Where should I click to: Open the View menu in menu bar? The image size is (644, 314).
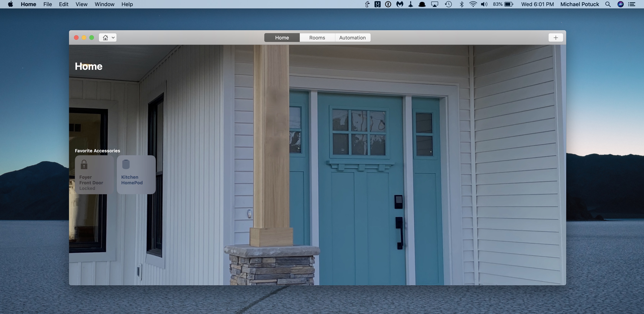point(81,4)
